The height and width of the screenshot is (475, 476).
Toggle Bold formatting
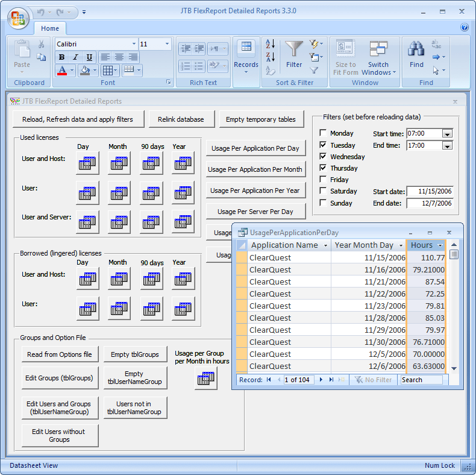[61, 57]
